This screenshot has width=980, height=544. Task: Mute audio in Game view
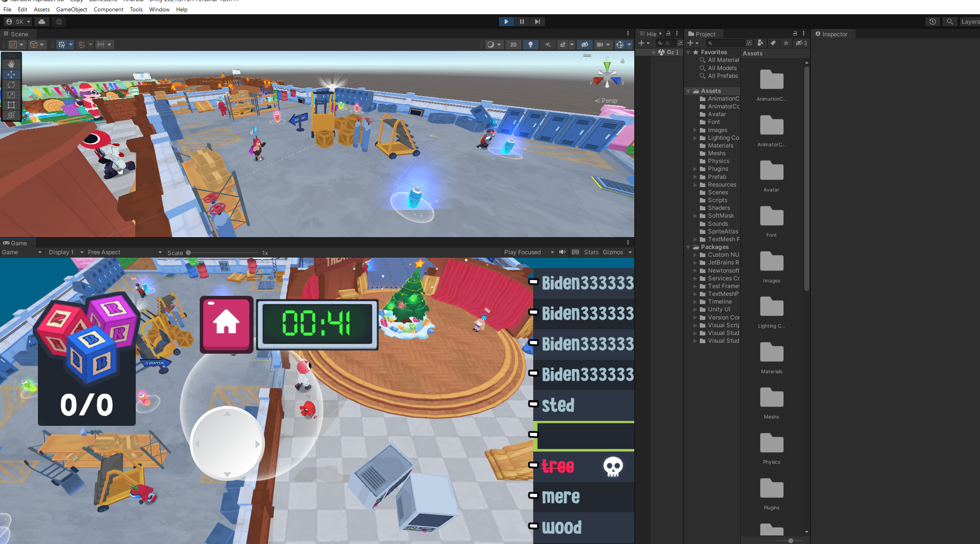click(562, 252)
